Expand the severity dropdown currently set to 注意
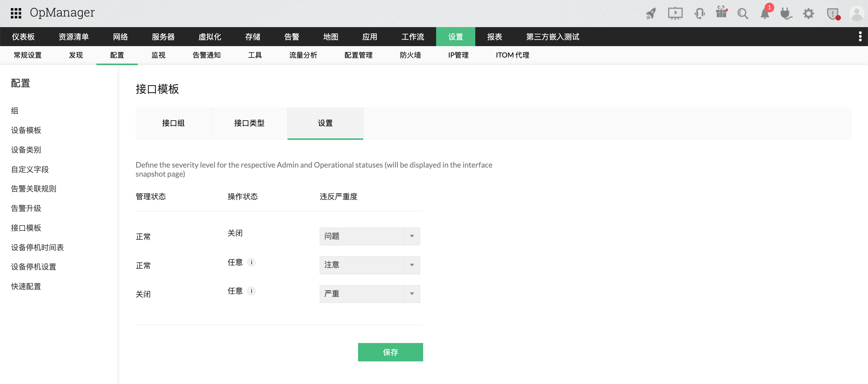 point(370,265)
